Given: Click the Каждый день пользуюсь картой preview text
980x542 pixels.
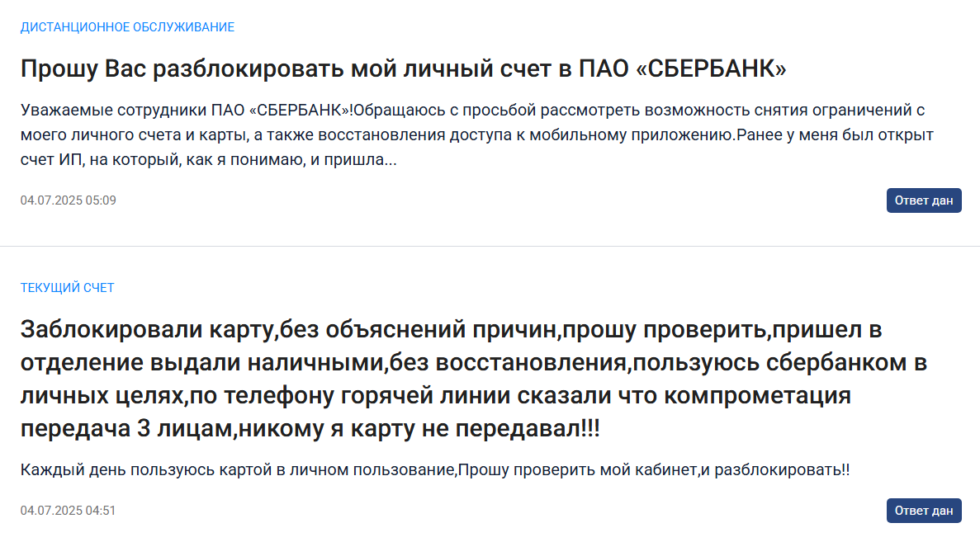Looking at the screenshot, I should click(x=435, y=469).
